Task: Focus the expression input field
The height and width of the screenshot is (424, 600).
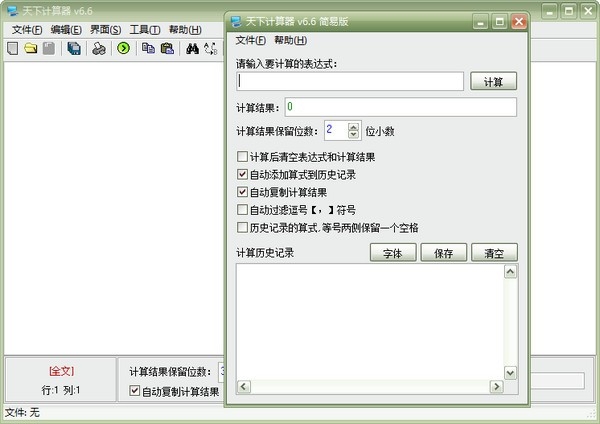Action: click(x=350, y=81)
